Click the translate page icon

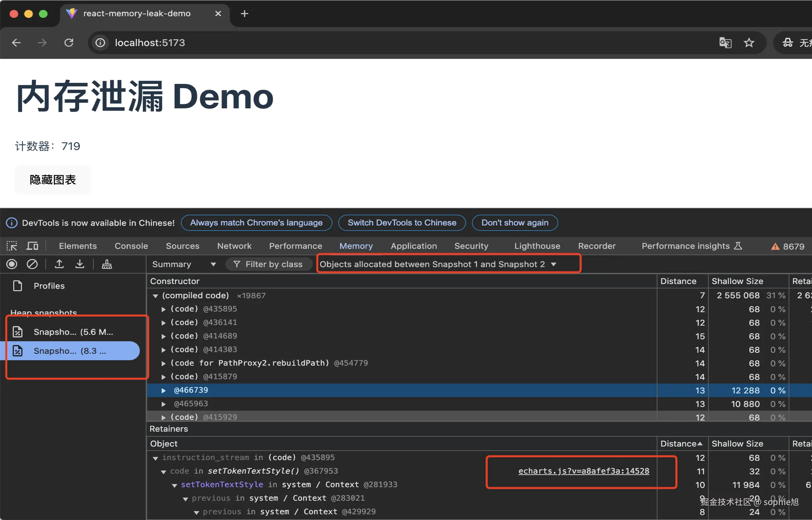click(725, 43)
